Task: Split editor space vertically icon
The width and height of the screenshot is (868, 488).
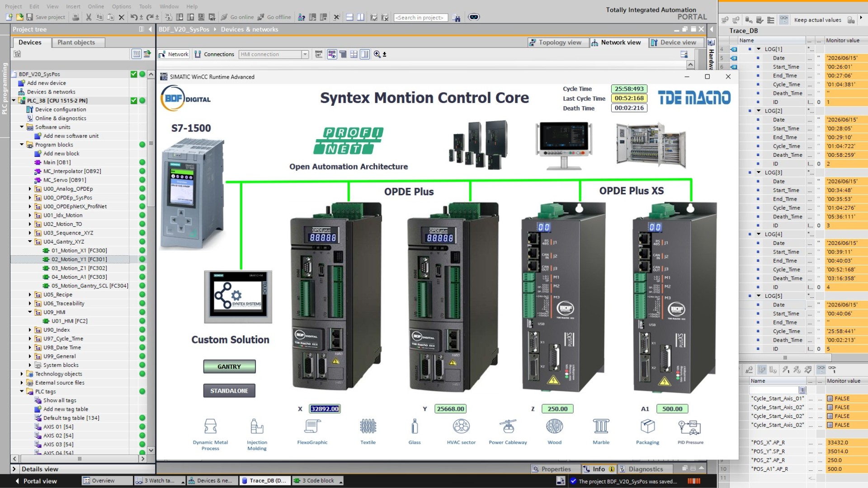Action: click(360, 17)
